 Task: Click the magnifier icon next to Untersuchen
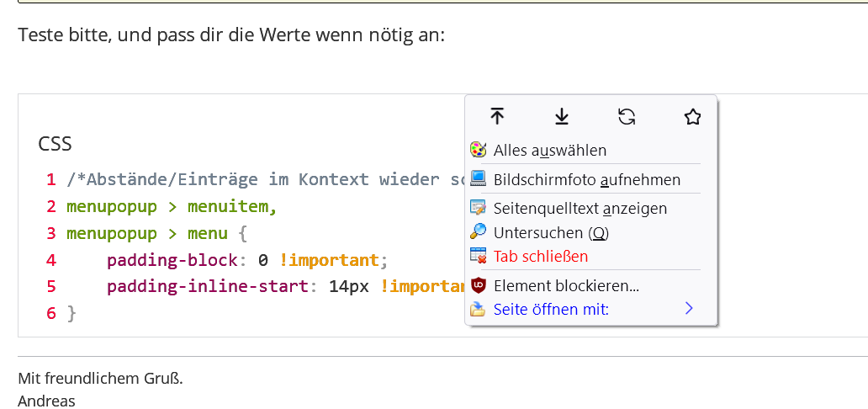478,232
